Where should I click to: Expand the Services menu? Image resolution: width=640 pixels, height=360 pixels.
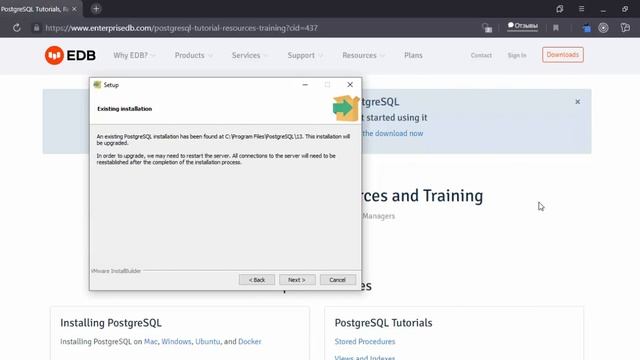(250, 55)
